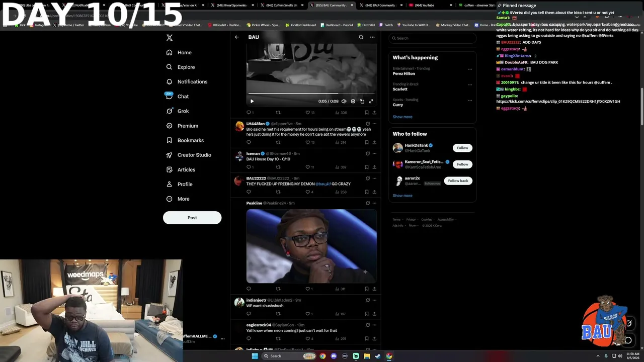The height and width of the screenshot is (362, 644).
Task: Click the X logo in the sidebar
Action: 170,38
